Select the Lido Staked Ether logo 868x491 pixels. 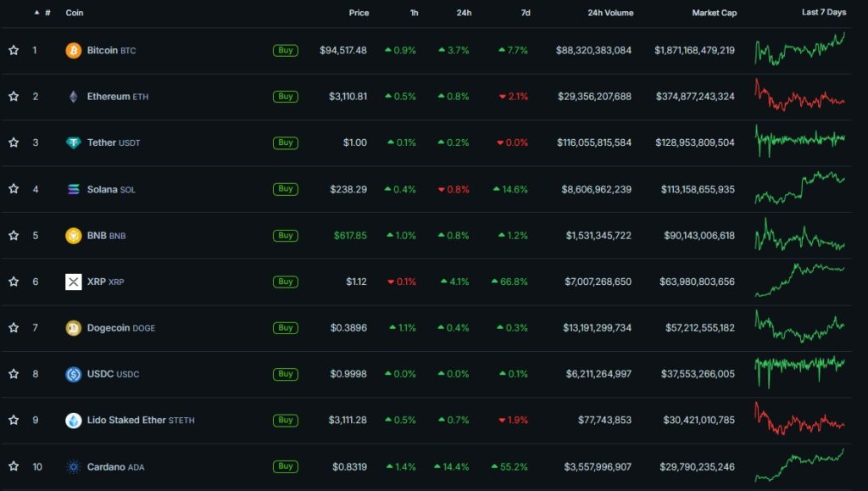click(75, 420)
